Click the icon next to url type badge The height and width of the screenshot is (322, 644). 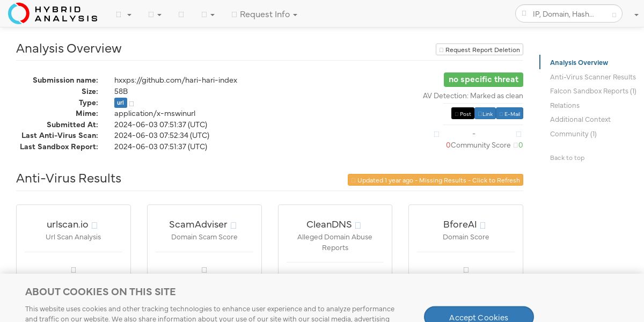pyautogui.click(x=131, y=103)
